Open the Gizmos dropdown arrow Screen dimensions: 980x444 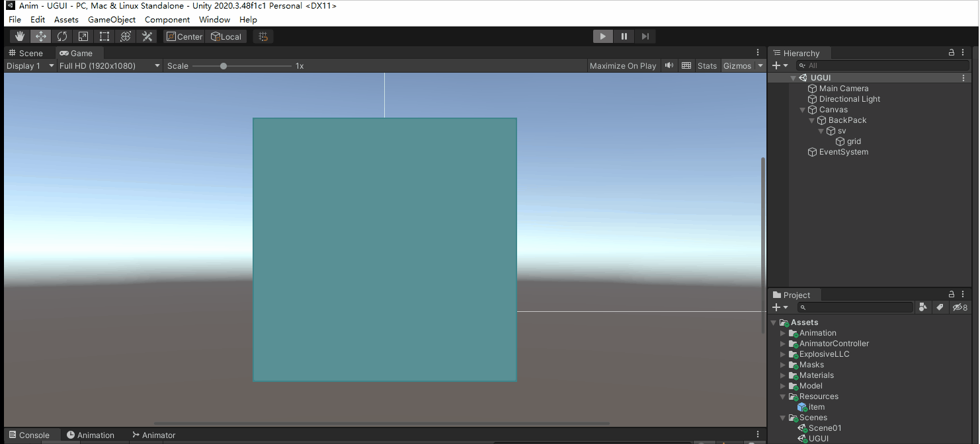760,65
